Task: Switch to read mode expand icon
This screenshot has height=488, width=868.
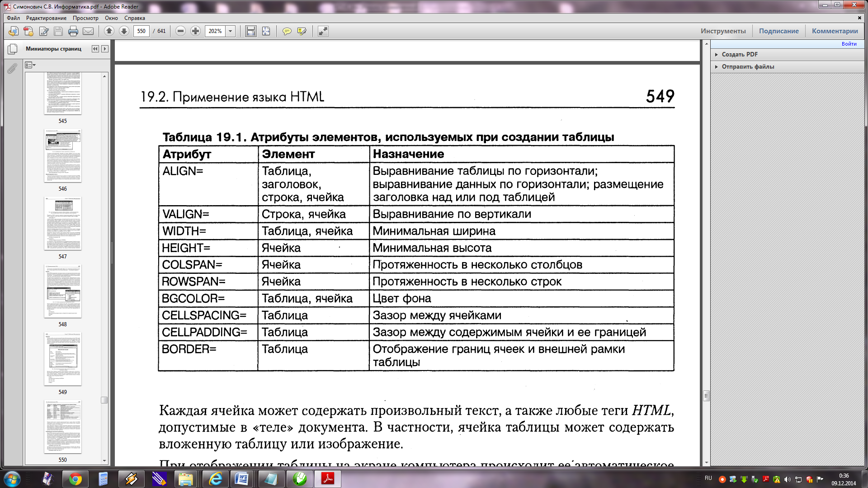Action: click(x=323, y=31)
